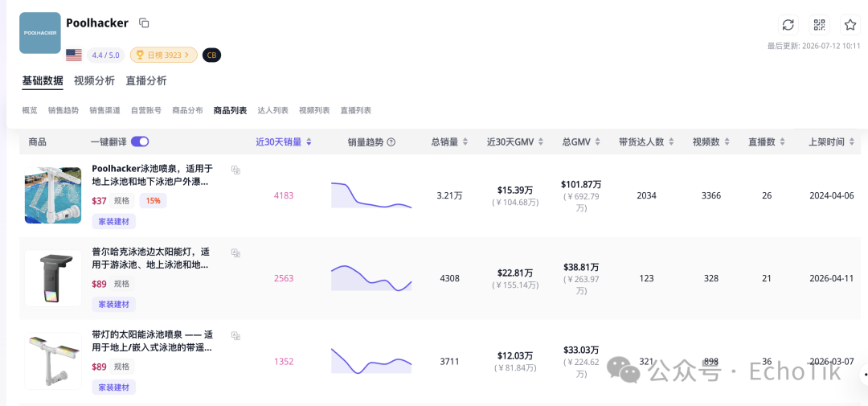The width and height of the screenshot is (868, 406).
Task: Go to 商品分布 section
Action: click(187, 110)
